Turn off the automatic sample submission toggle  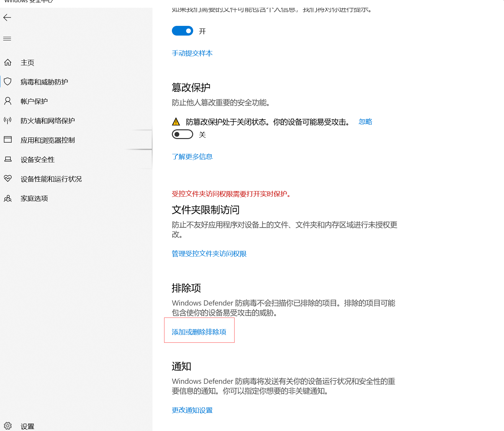183,31
